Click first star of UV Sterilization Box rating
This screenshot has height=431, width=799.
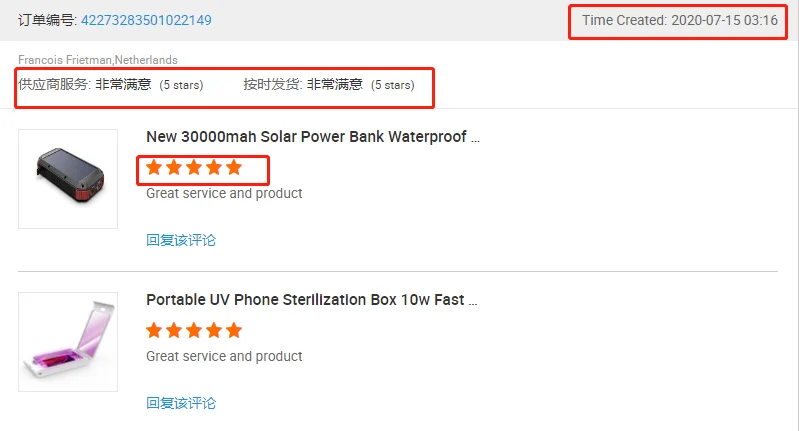point(154,330)
